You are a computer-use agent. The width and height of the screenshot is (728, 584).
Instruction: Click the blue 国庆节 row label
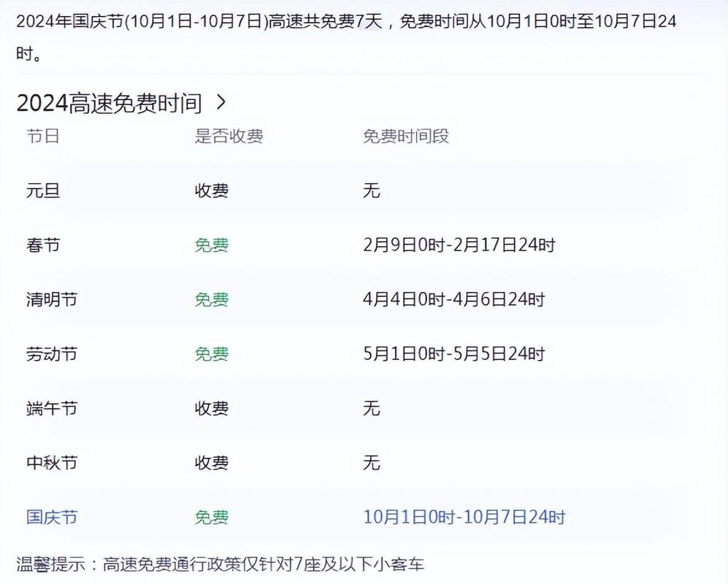51,518
